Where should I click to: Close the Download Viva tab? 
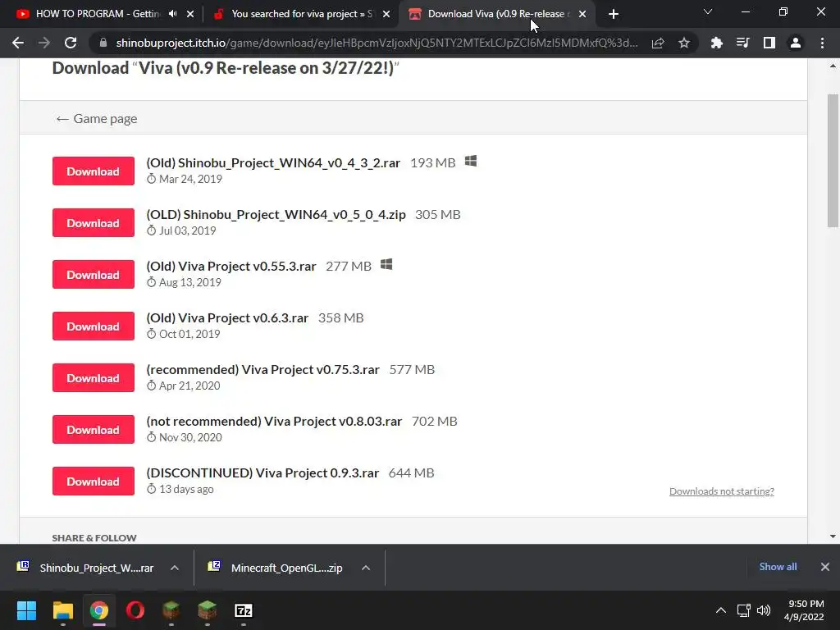coord(582,14)
